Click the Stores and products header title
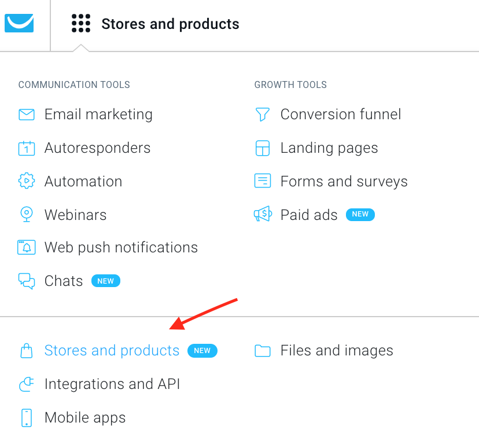This screenshot has width=479, height=448. coord(170,24)
